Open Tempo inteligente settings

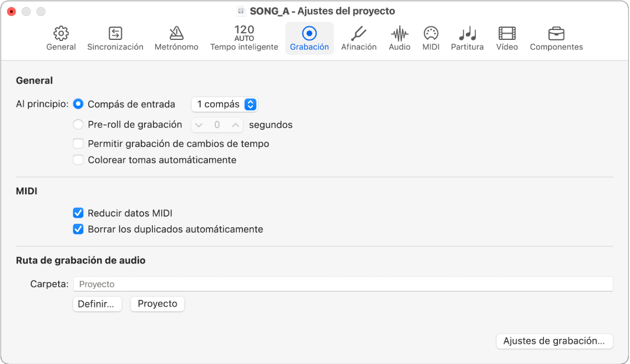244,38
